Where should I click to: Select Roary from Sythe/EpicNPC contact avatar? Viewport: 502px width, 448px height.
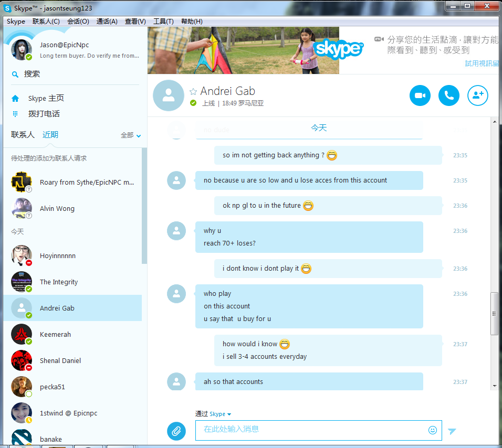click(22, 182)
